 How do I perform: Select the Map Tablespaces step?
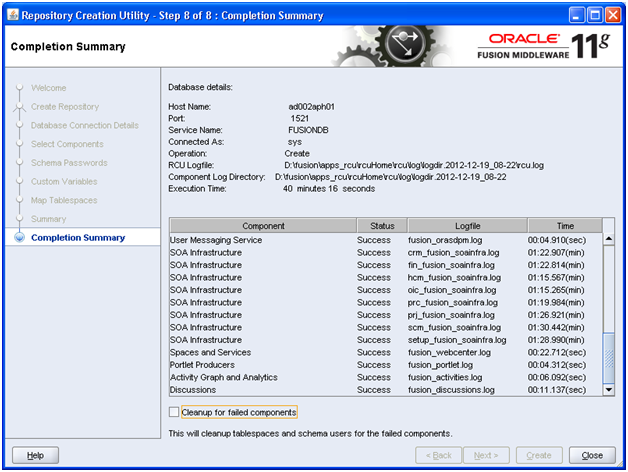tap(64, 200)
